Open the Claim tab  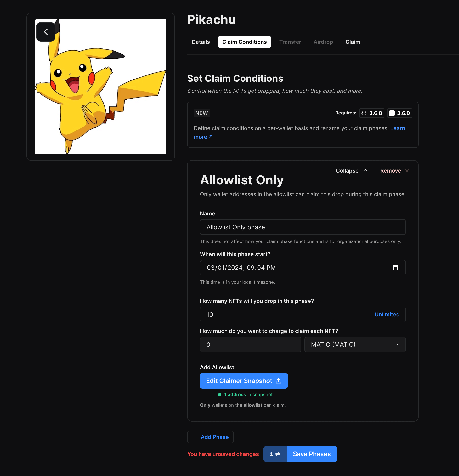[x=353, y=42]
